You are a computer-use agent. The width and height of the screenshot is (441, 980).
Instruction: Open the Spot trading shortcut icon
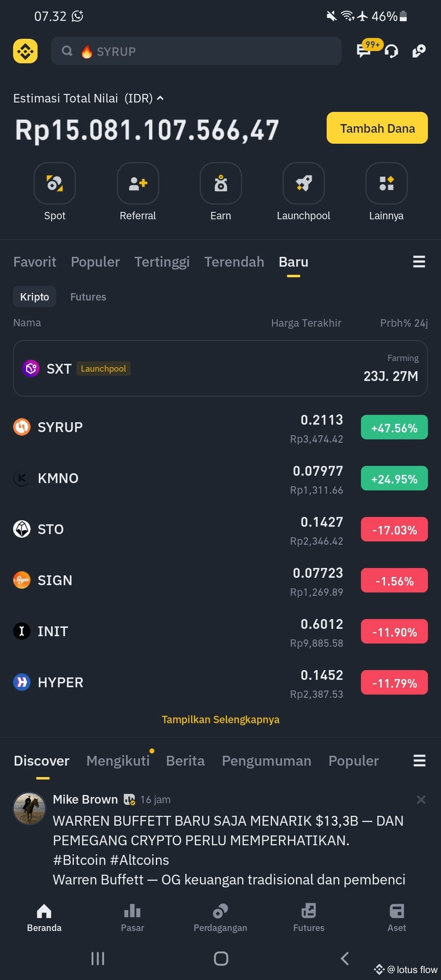point(55,183)
